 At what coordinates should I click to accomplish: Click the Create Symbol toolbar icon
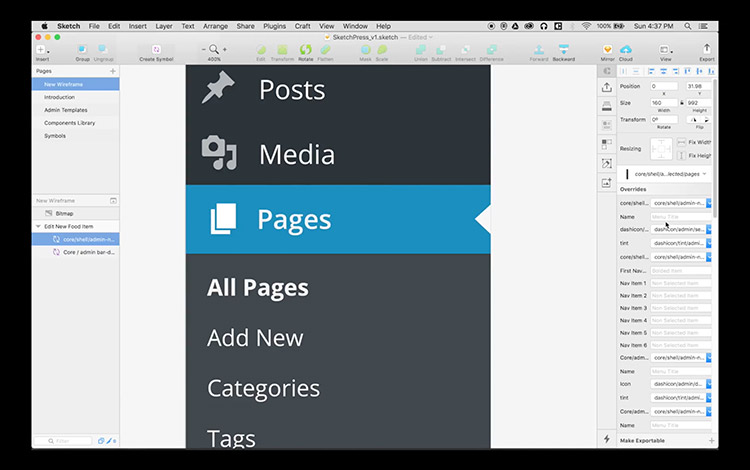tap(156, 49)
